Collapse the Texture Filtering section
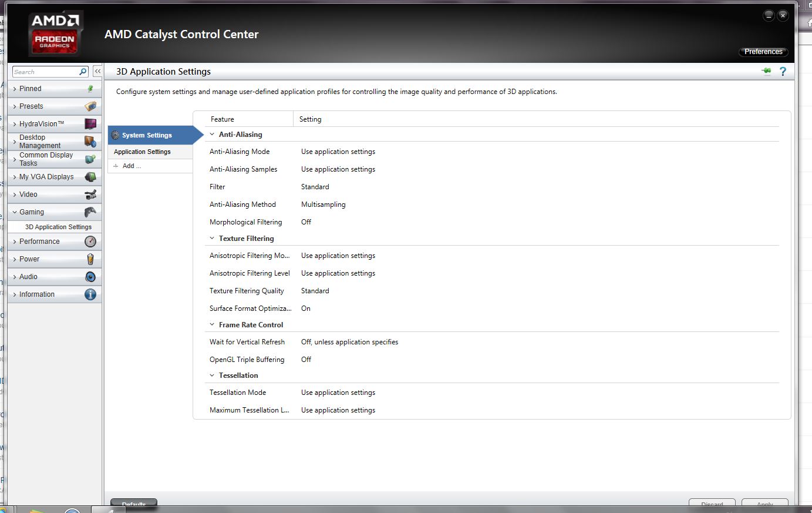 click(212, 239)
